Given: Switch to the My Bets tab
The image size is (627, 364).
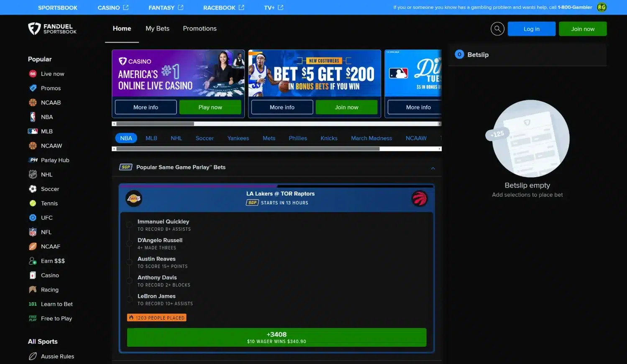Looking at the screenshot, I should [x=157, y=28].
